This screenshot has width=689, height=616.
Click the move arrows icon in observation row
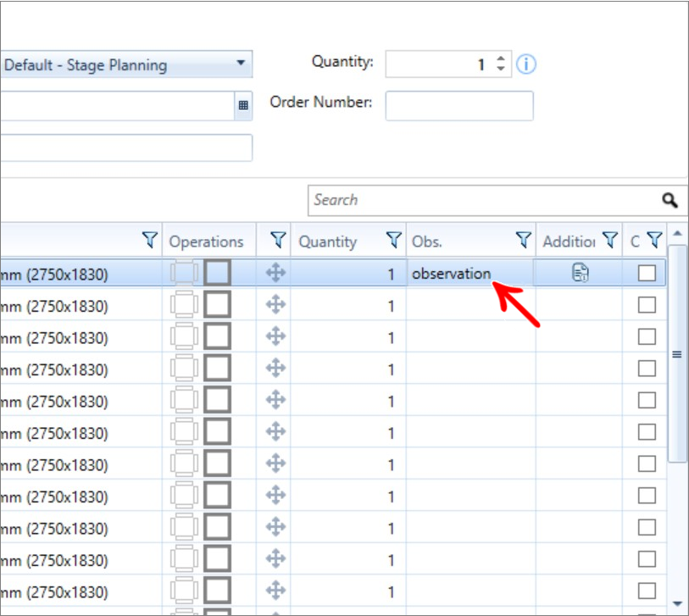point(276,272)
